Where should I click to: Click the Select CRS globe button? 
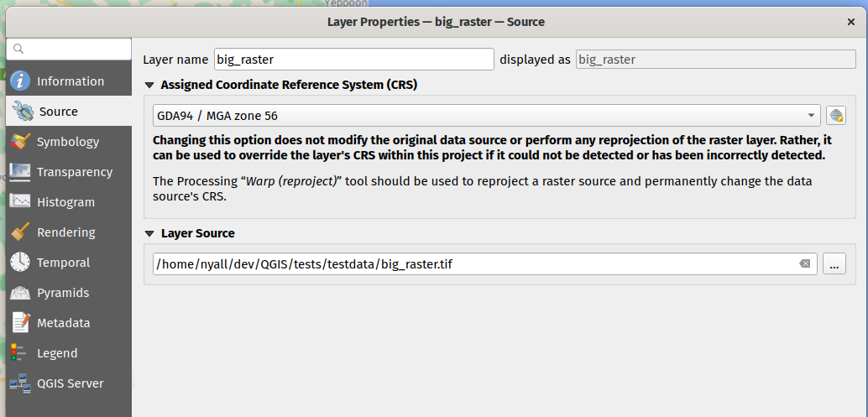[835, 115]
